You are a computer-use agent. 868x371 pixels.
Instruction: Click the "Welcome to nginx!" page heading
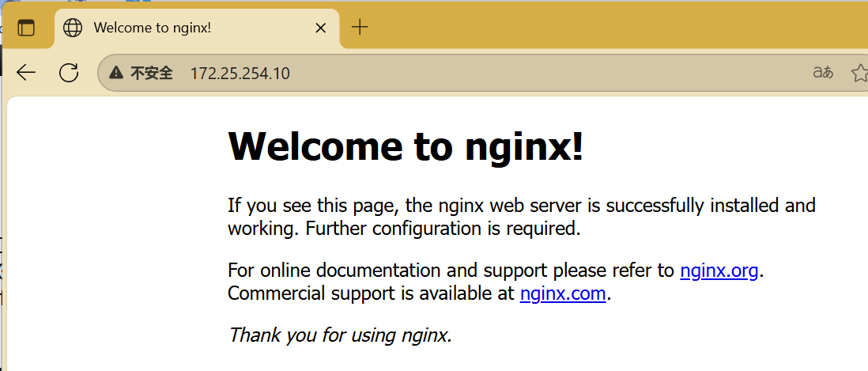[x=406, y=146]
